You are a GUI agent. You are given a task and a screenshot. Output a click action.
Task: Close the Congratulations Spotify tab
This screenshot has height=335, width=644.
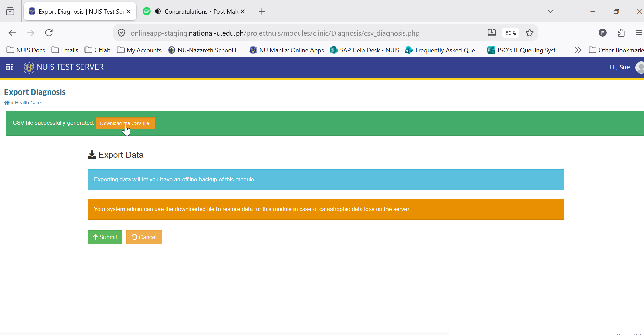[243, 12]
